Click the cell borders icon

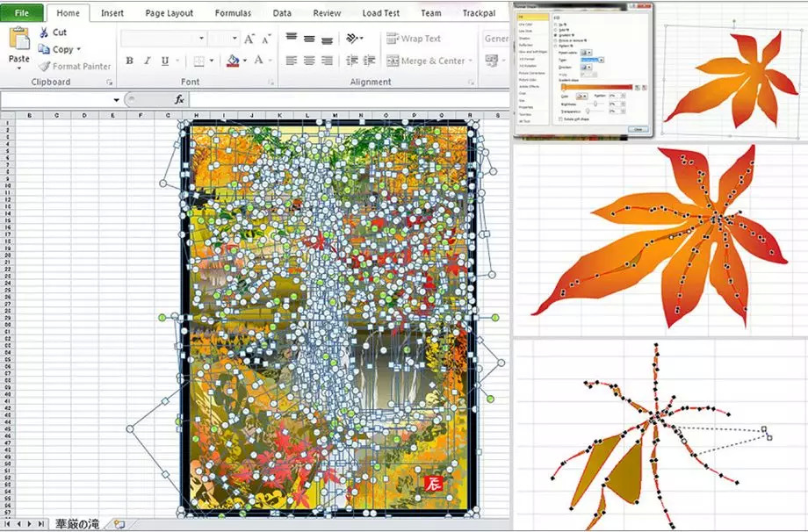tap(198, 61)
